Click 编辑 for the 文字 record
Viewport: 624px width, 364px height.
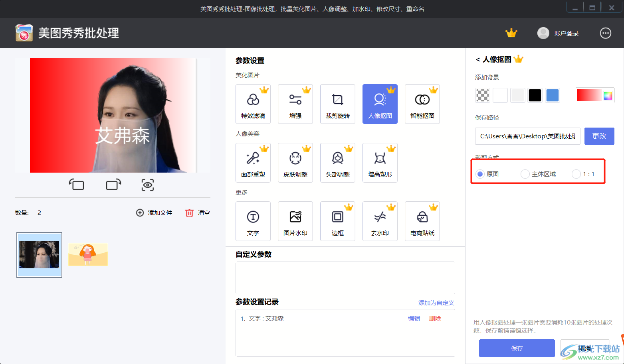pyautogui.click(x=414, y=319)
